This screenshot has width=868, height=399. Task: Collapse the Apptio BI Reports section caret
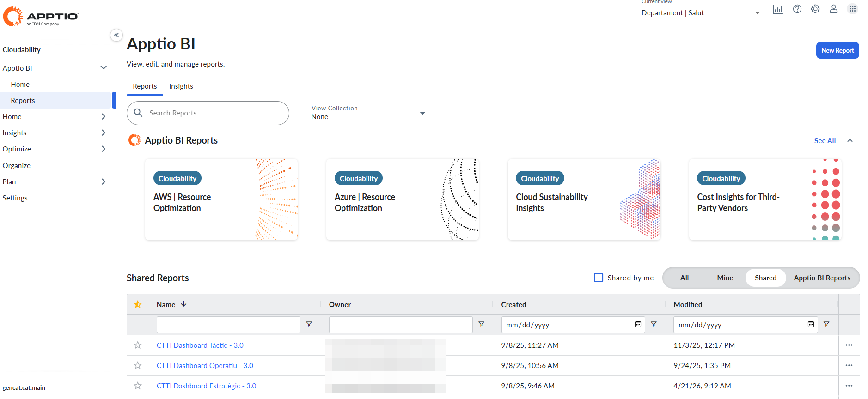tap(850, 140)
